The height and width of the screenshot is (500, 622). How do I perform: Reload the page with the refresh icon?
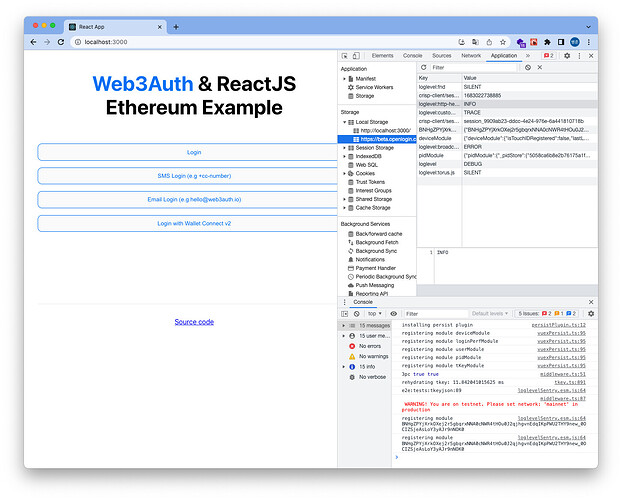click(x=61, y=42)
